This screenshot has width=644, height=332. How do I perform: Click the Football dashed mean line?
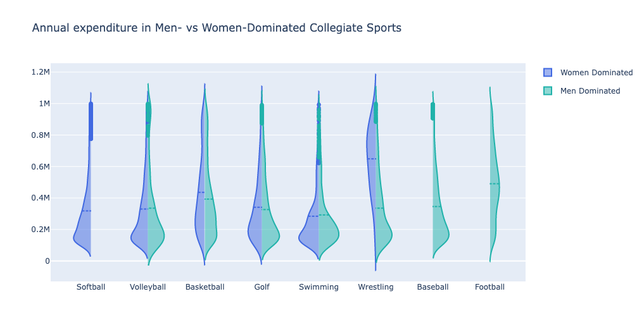point(495,184)
